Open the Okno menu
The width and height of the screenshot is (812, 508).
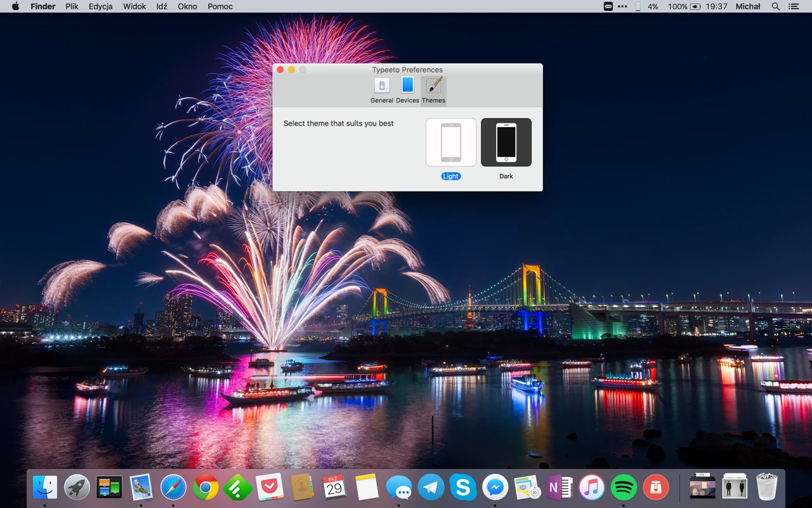tap(187, 6)
